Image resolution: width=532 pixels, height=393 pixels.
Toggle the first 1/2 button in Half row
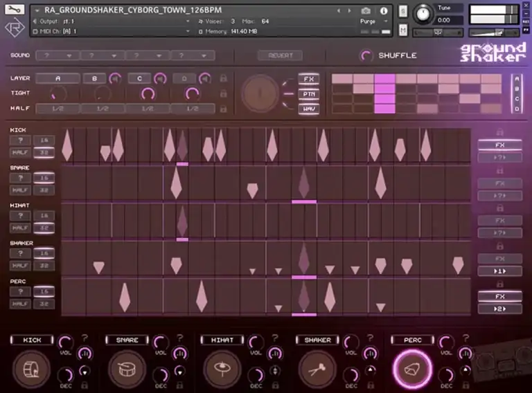click(57, 109)
